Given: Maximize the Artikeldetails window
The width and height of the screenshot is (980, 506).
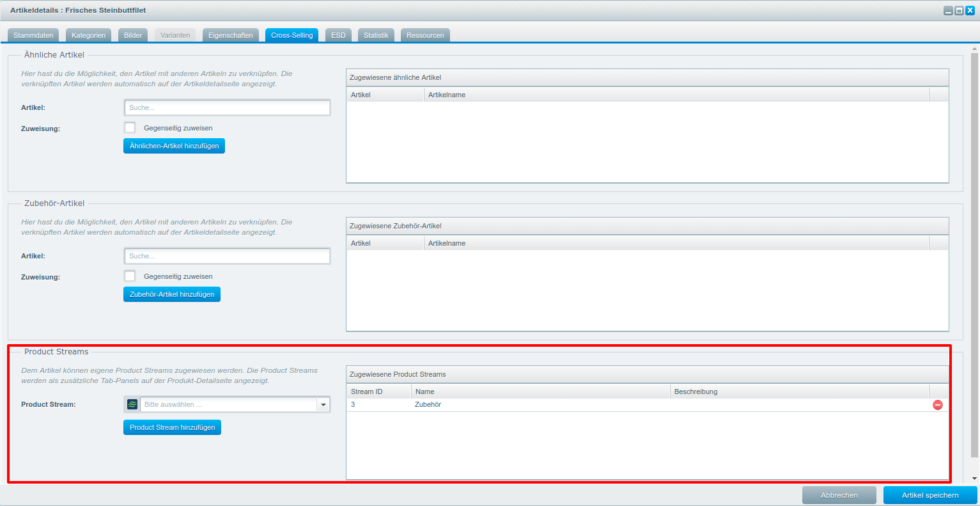Looking at the screenshot, I should (959, 11).
